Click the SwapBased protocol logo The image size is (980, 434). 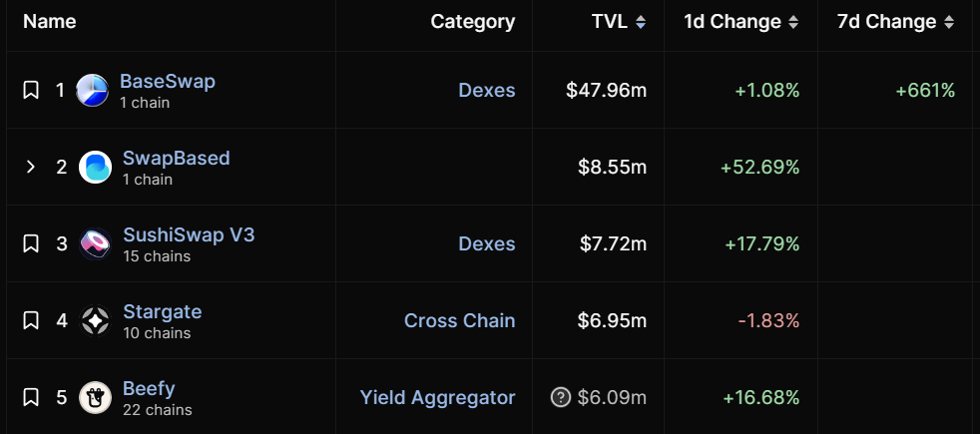pos(95,167)
